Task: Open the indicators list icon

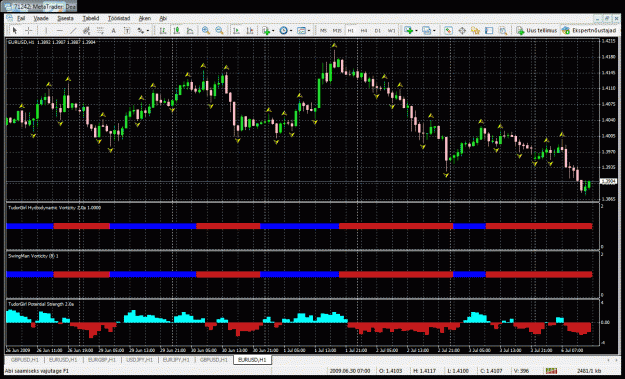Action: coord(266,30)
